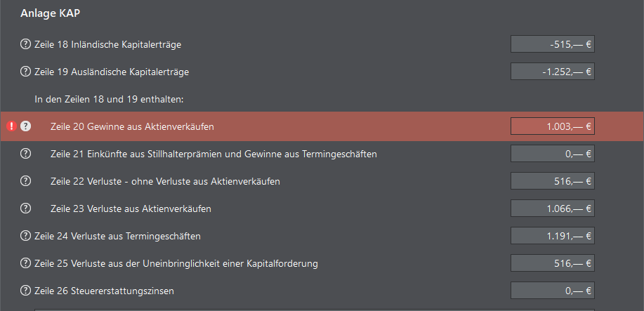Open help for Zeile 19 Ausländische Kapitalerträge
Screen dimensions: 644x311
point(26,72)
